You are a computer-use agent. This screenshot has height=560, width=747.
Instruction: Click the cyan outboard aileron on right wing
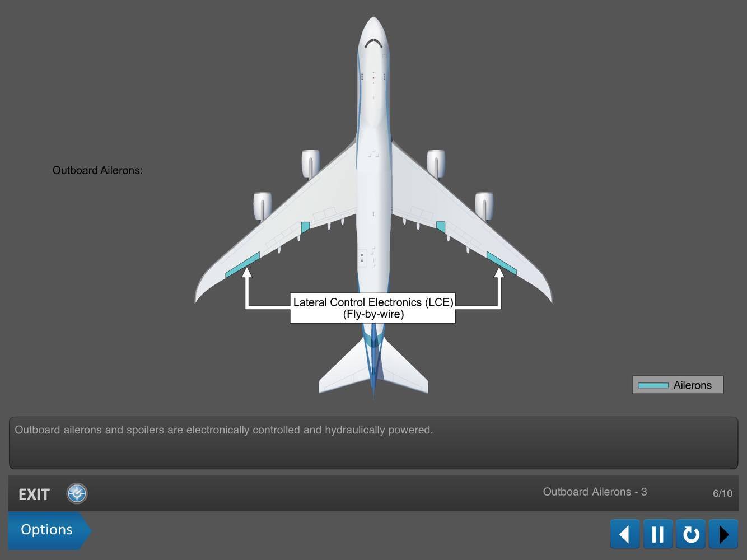click(x=501, y=263)
